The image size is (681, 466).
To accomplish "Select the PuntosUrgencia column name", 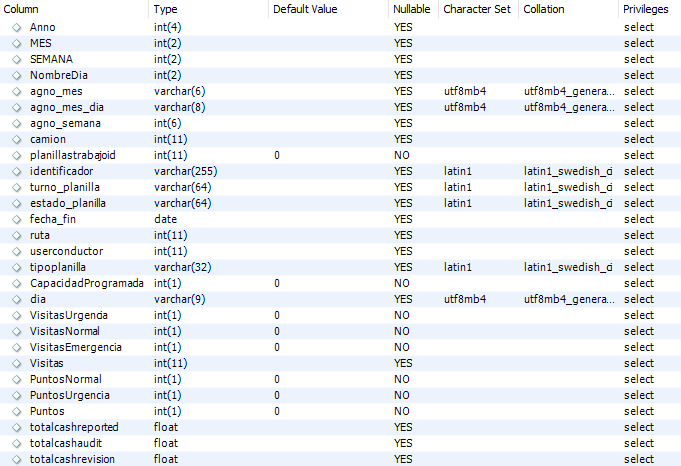I will click(69, 396).
